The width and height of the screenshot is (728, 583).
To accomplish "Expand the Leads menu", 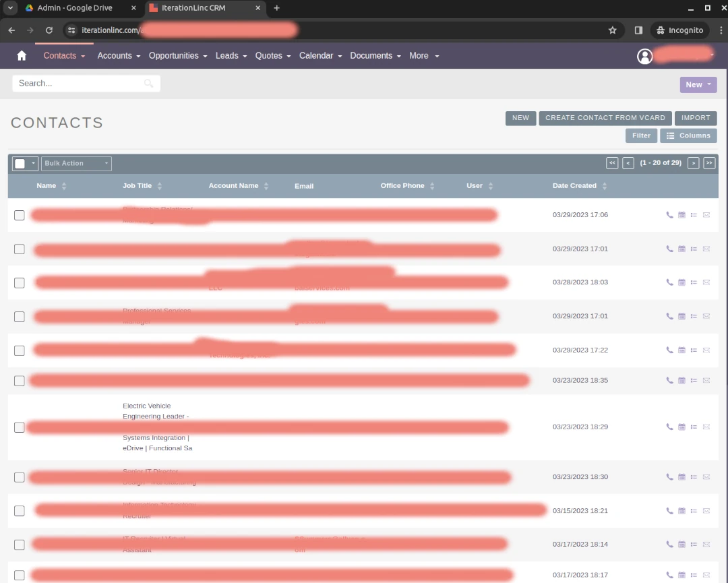I will [231, 56].
